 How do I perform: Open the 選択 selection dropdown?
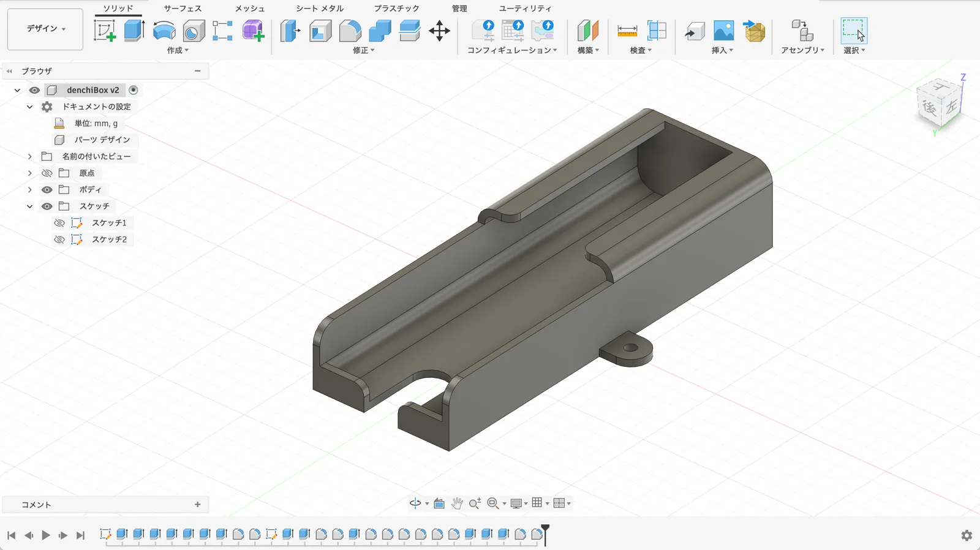[x=854, y=50]
